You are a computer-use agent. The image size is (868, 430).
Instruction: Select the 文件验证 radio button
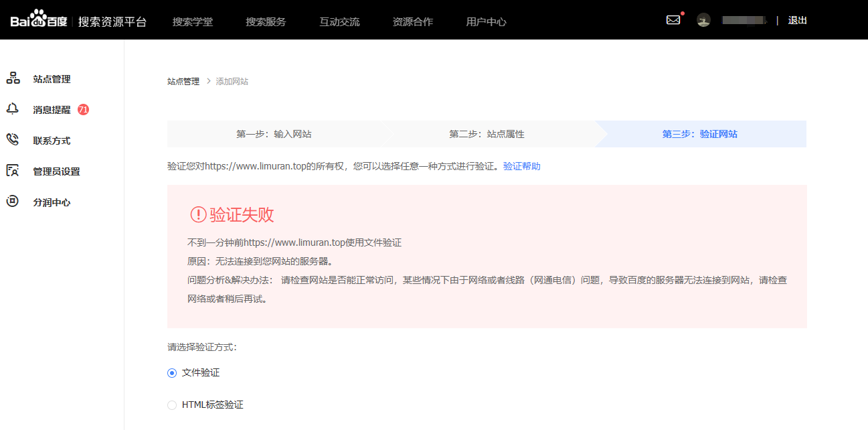pyautogui.click(x=172, y=373)
